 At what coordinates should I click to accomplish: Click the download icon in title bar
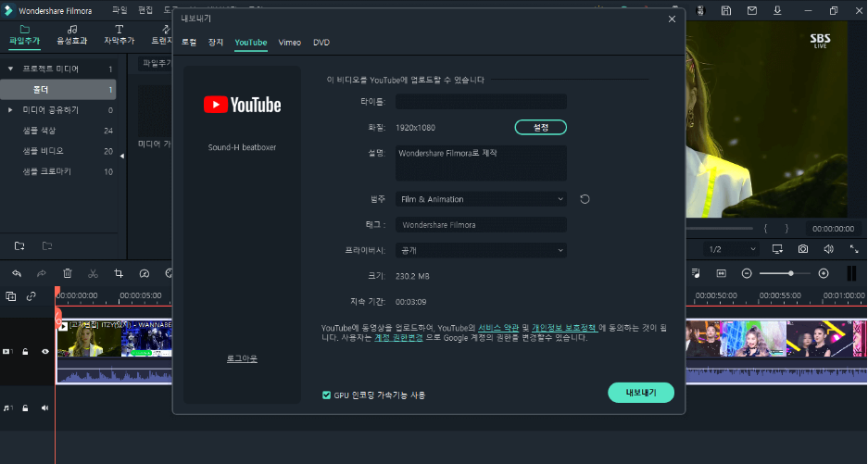[777, 10]
